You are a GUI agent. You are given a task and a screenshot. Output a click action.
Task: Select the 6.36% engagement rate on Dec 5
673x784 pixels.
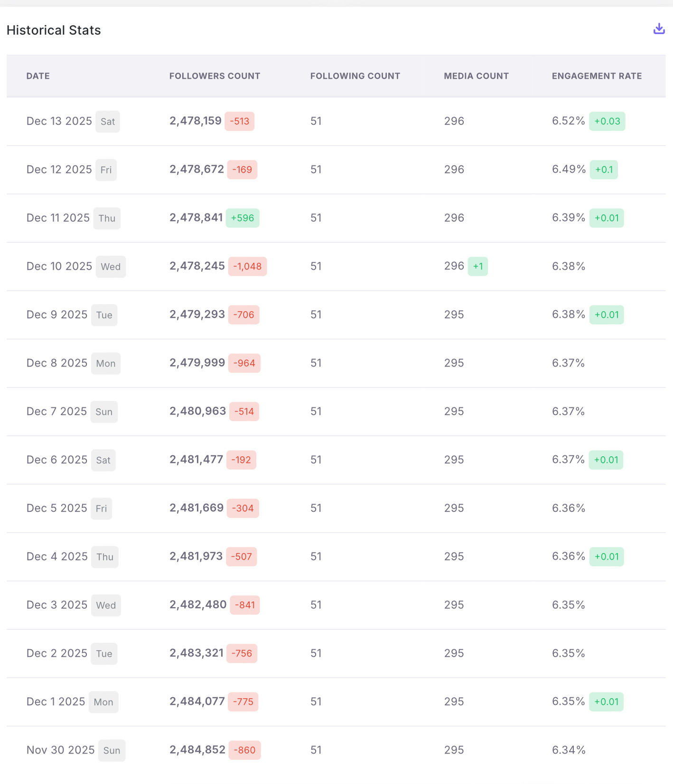569,508
